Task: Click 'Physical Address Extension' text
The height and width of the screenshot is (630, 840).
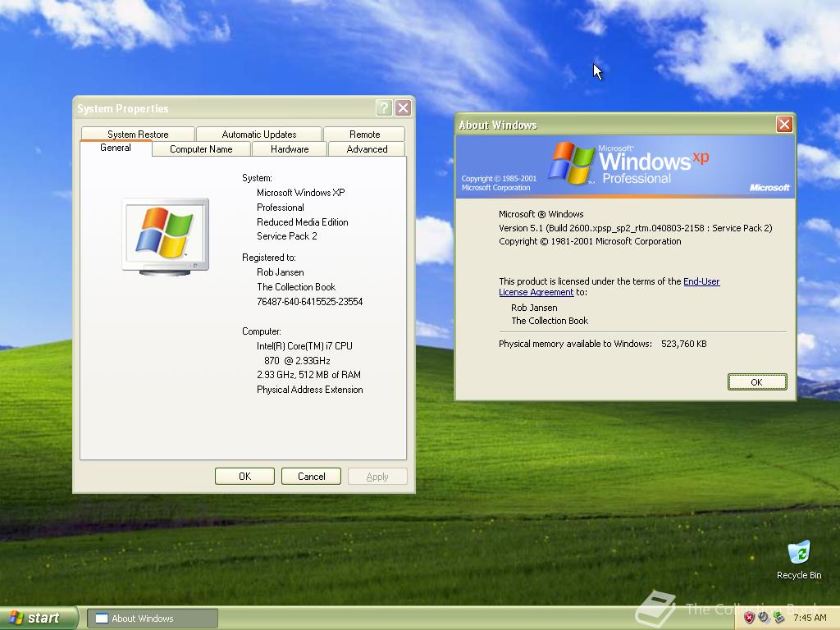Action: click(x=309, y=390)
